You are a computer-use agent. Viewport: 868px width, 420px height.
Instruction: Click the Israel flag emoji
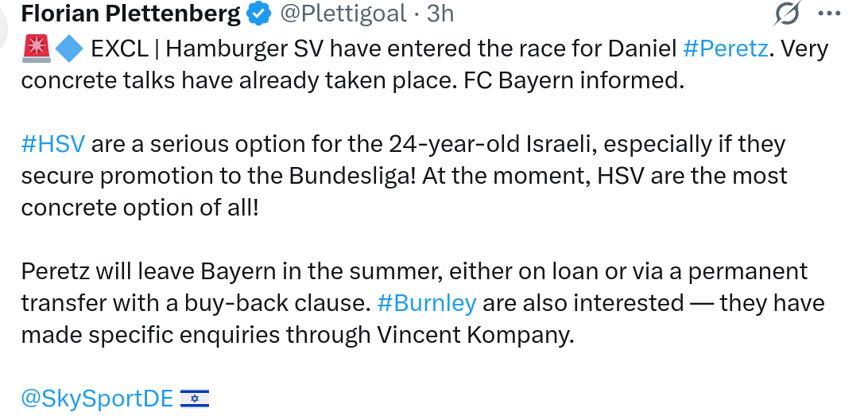click(195, 399)
